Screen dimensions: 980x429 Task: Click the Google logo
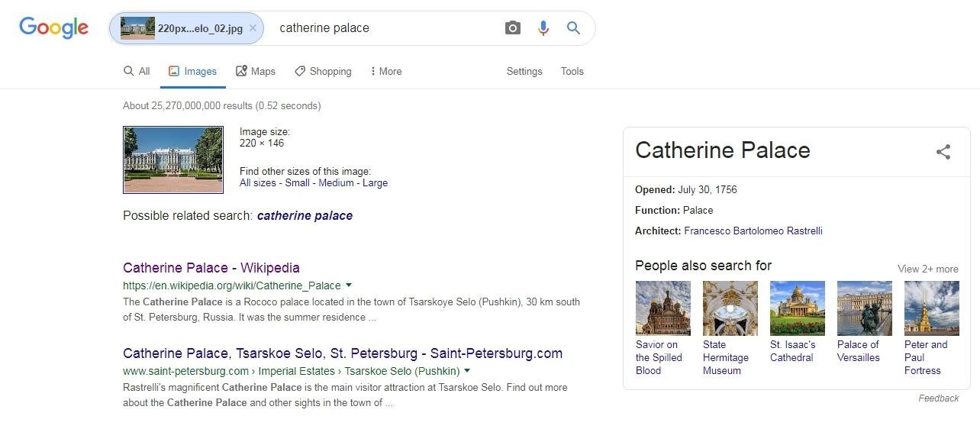point(53,28)
